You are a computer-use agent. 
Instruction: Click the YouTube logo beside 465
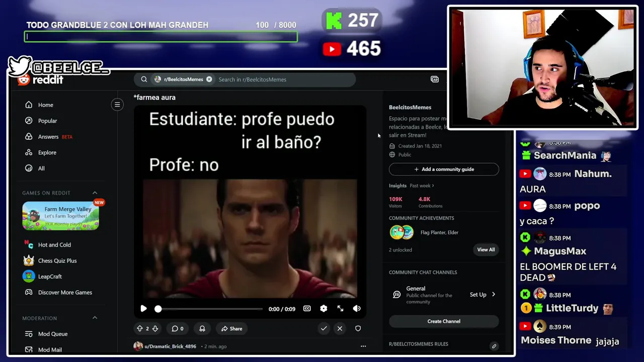[332, 49]
